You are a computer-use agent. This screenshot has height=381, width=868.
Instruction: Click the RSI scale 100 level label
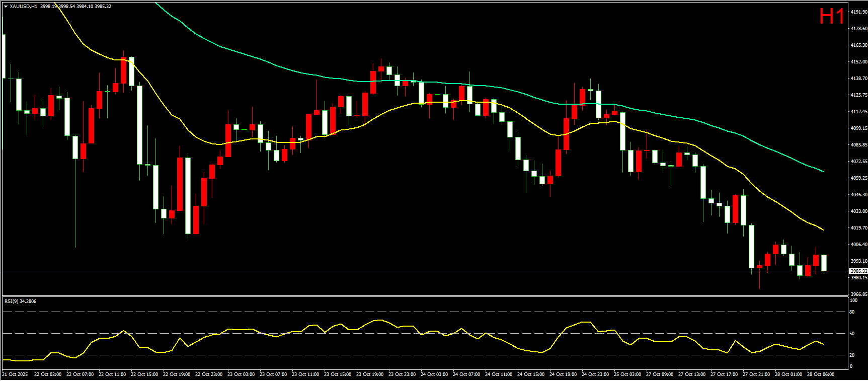(853, 300)
